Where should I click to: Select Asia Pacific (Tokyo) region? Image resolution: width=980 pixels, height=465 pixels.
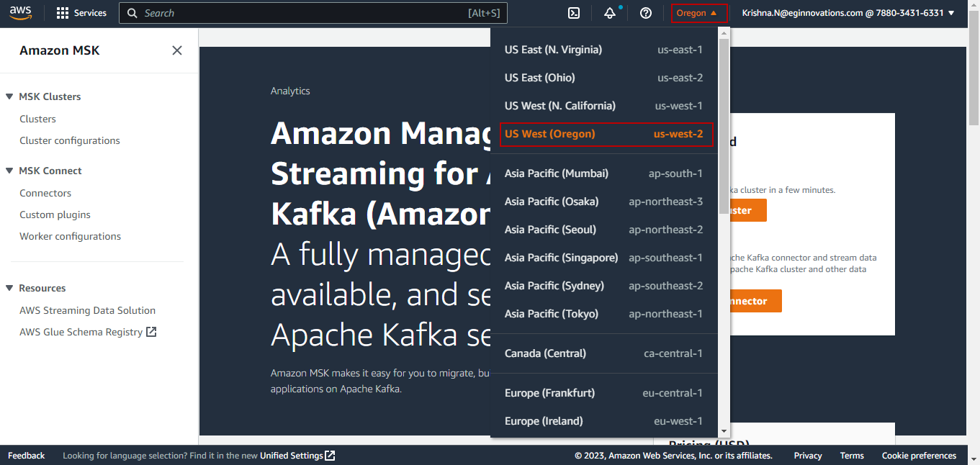point(603,314)
